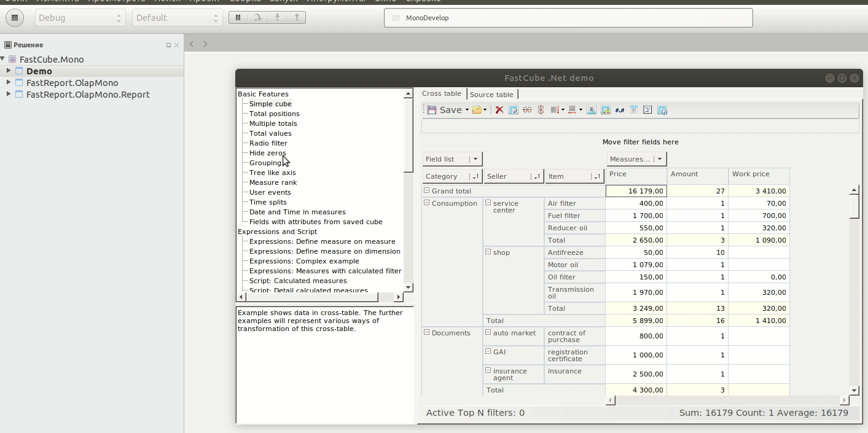Pause execution with the pause icon
This screenshot has height=433, width=868.
point(238,18)
